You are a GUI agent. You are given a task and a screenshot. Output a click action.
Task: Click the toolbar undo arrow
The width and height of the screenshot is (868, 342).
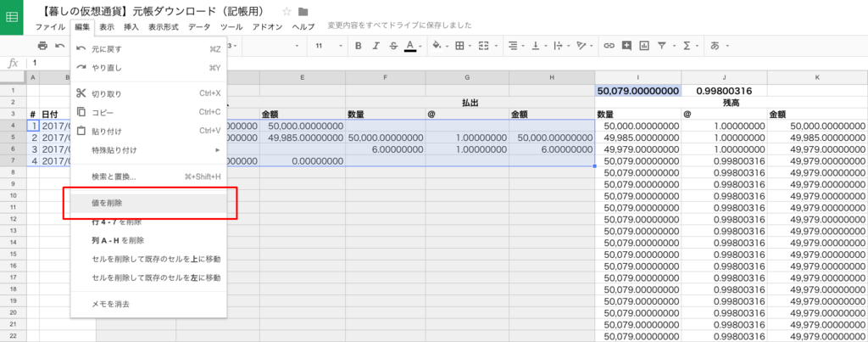pyautogui.click(x=60, y=46)
